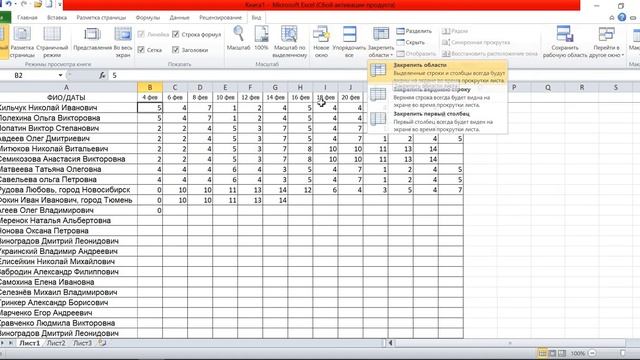Image resolution: width=640 pixels, height=360 pixels.
Task: Choose Freeze Top Row (Закрепить верхнюю строку)
Action: (x=437, y=97)
